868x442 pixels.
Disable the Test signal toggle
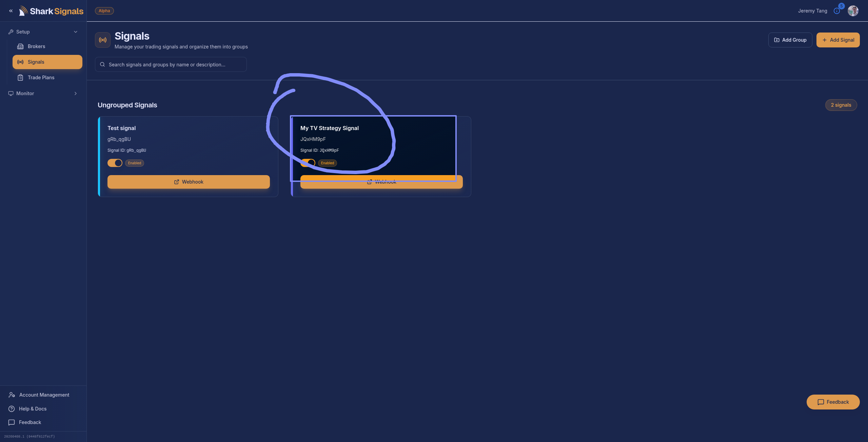click(115, 163)
